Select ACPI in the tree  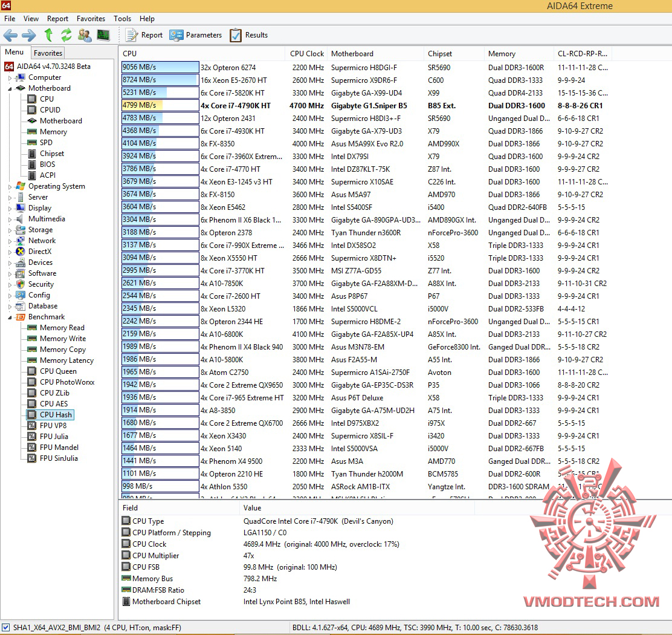48,175
